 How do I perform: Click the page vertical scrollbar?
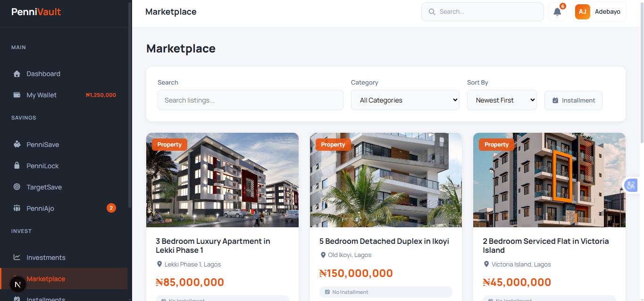pos(642,71)
